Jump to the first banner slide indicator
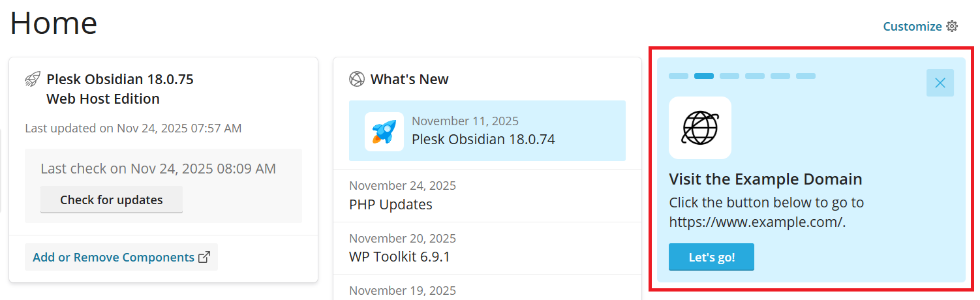This screenshot has width=980, height=300. click(x=679, y=76)
